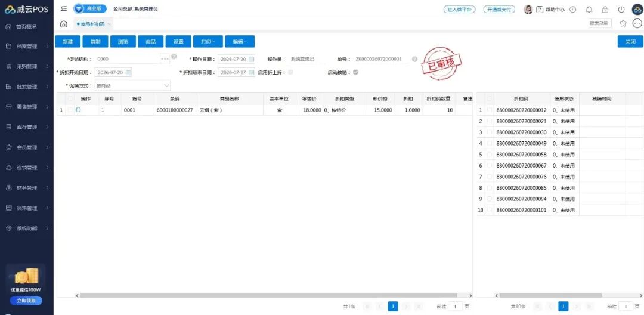Screen dimensions: 644x315
Task: Open the notification bell
Action: pos(589,10)
